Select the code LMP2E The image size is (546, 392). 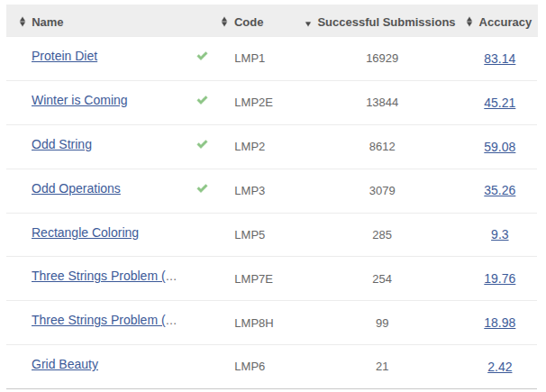tap(253, 103)
